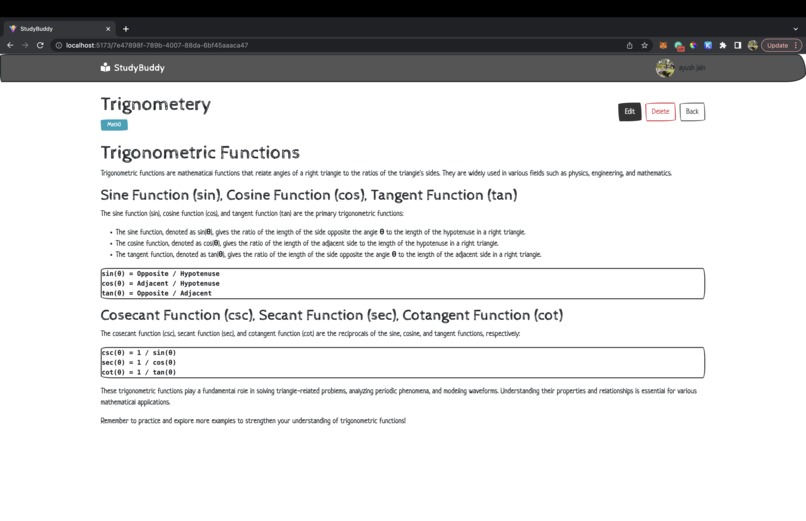Go back using the browser back arrow

pyautogui.click(x=10, y=45)
